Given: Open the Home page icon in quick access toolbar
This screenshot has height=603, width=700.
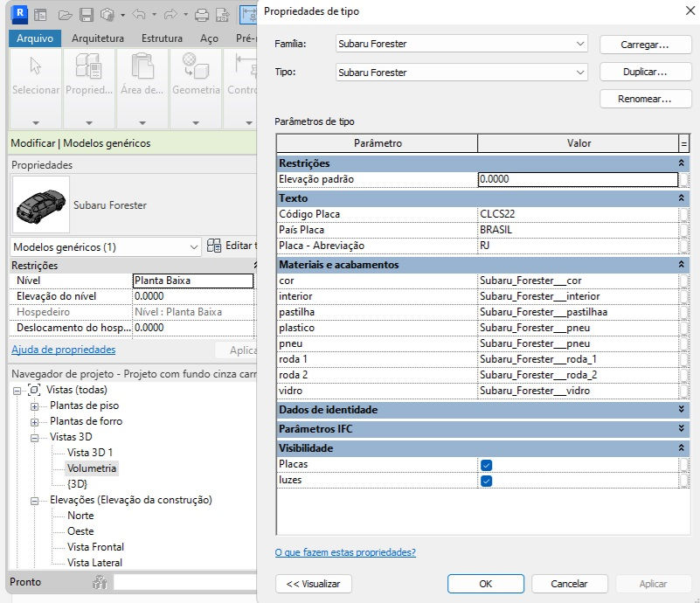Looking at the screenshot, I should point(40,15).
